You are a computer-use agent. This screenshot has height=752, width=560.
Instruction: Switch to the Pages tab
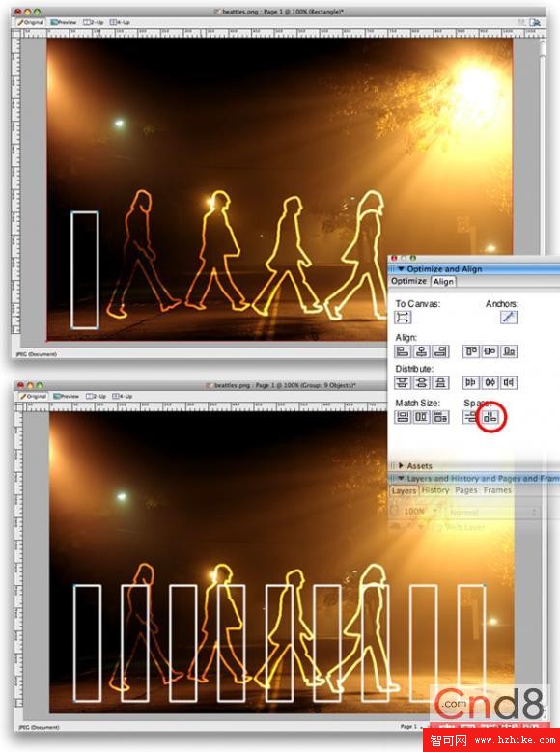click(466, 490)
